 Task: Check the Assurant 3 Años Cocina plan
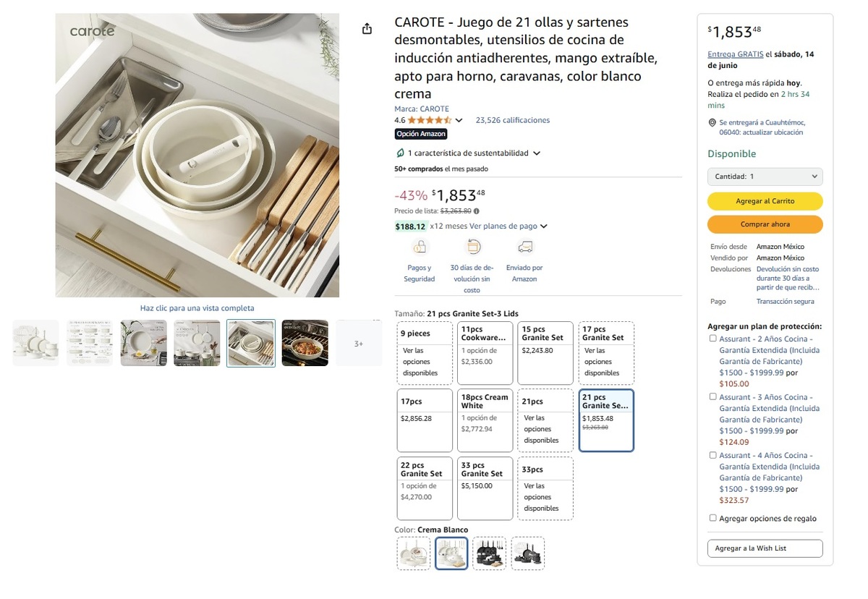coord(713,397)
